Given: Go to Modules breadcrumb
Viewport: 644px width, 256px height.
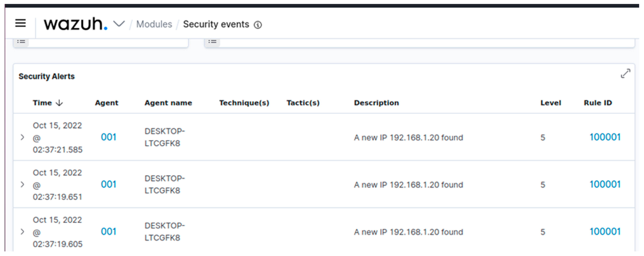Looking at the screenshot, I should (x=154, y=25).
